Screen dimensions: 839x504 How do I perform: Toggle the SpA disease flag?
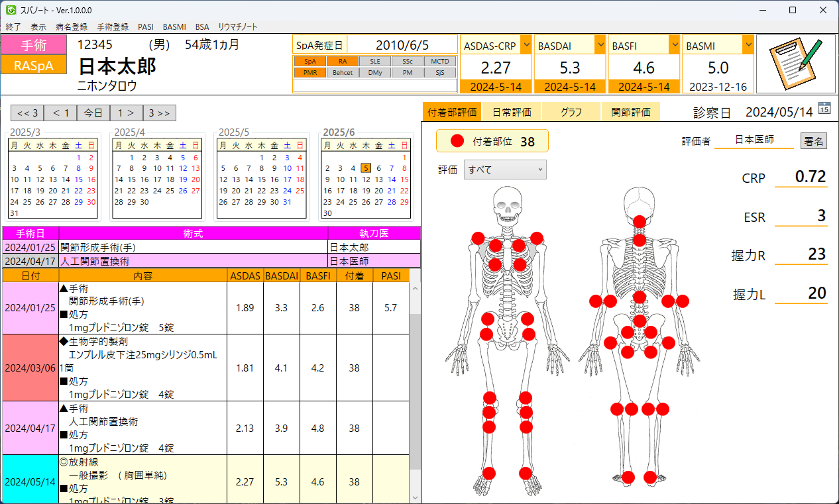click(x=310, y=61)
